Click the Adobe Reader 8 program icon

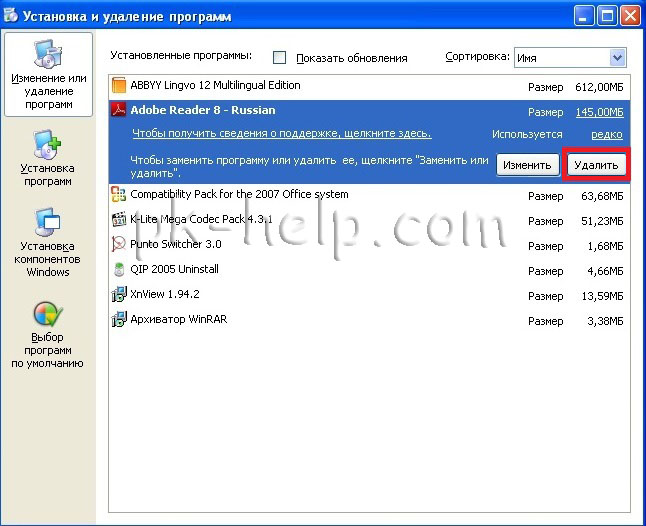119,110
